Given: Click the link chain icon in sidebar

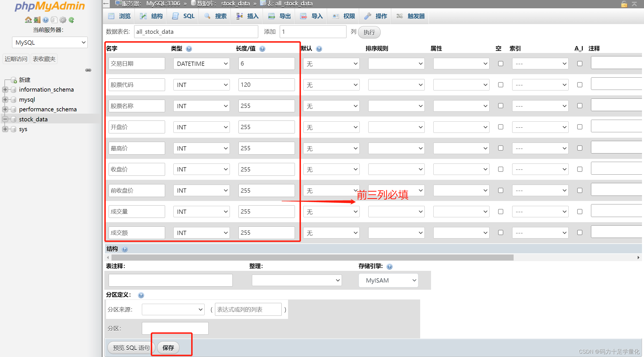Looking at the screenshot, I should pos(88,70).
